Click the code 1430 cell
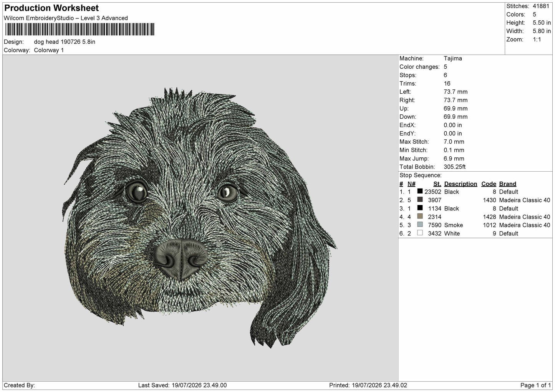Screen dimensions: 555x392 (489, 200)
